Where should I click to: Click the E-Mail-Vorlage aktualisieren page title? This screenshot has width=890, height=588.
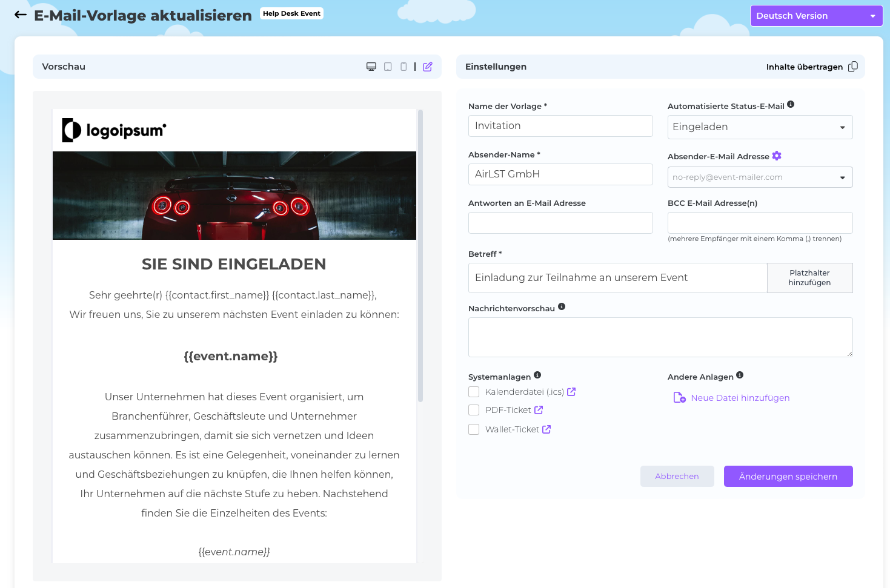pyautogui.click(x=143, y=16)
